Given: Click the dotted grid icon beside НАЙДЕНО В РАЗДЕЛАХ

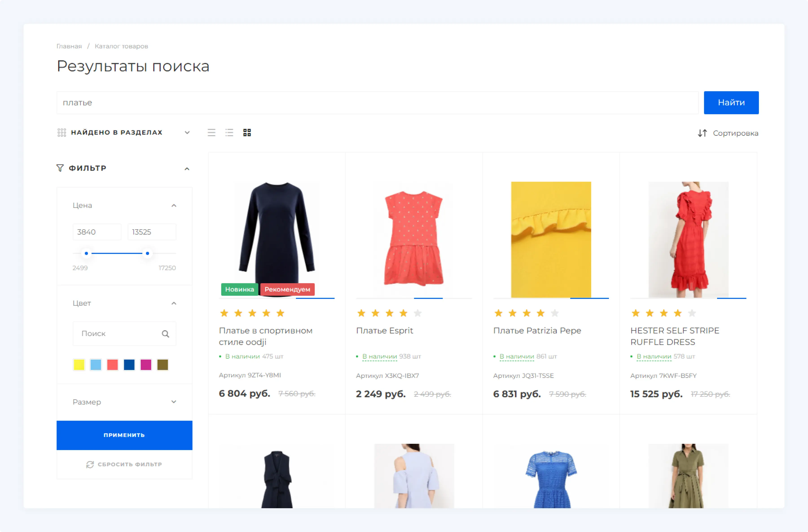Looking at the screenshot, I should click(x=62, y=132).
